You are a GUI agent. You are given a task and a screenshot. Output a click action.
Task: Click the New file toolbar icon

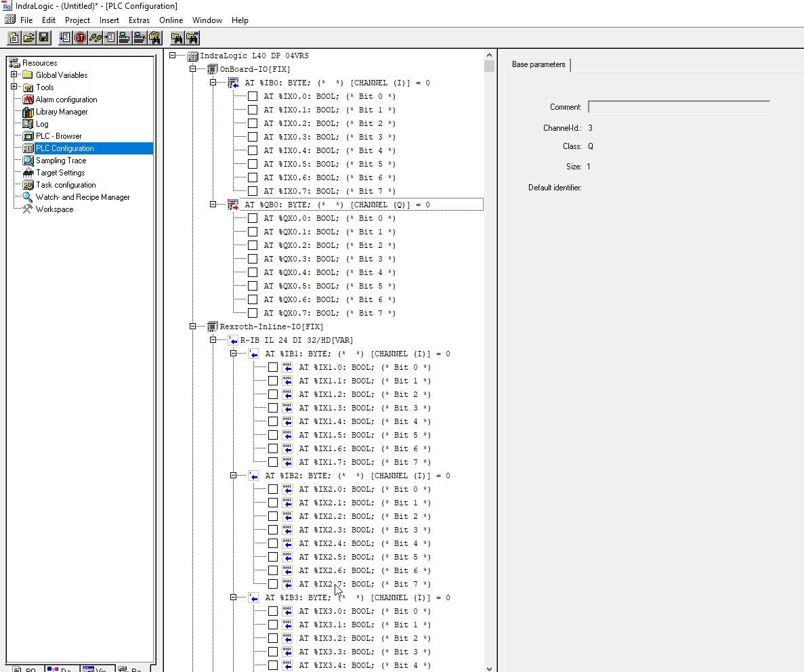click(x=14, y=38)
